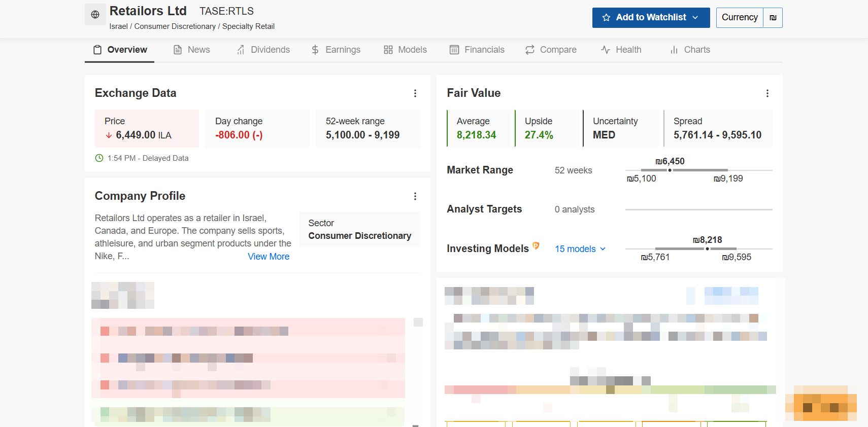Click the 52 weeks label
This screenshot has width=868, height=427.
click(574, 170)
